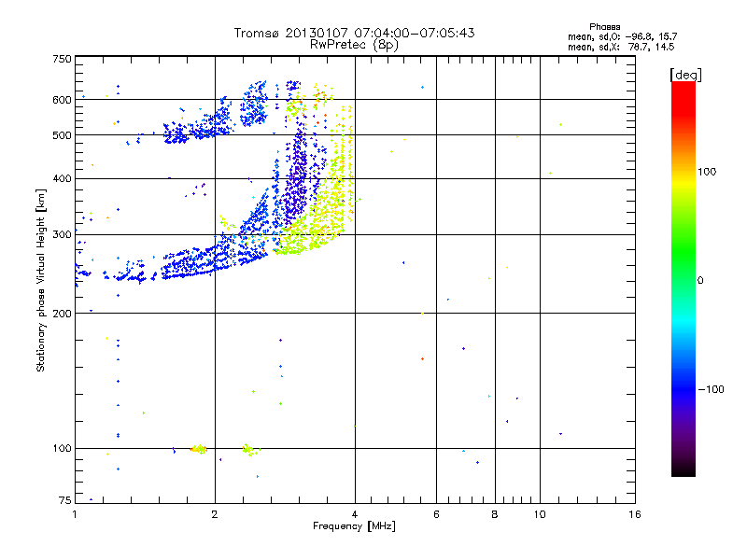Click the Stationary phase Virtual Height axis label
The height and width of the screenshot is (560, 747).
click(42, 280)
